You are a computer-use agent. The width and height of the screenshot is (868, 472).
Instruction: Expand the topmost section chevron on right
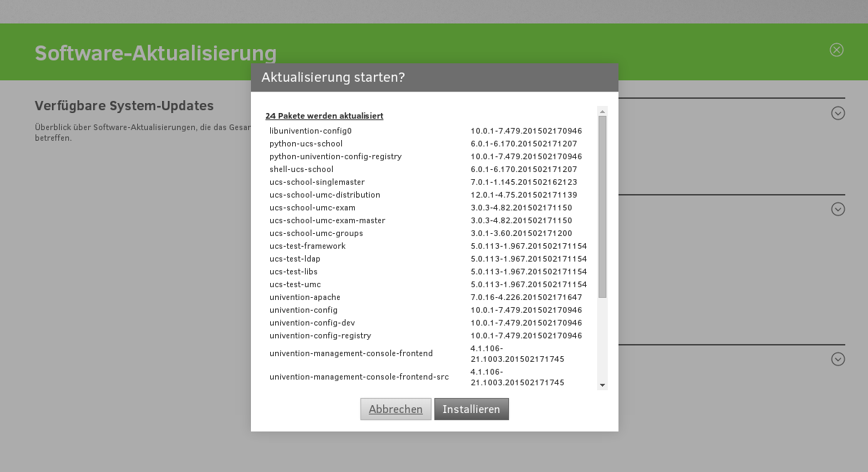pos(838,113)
